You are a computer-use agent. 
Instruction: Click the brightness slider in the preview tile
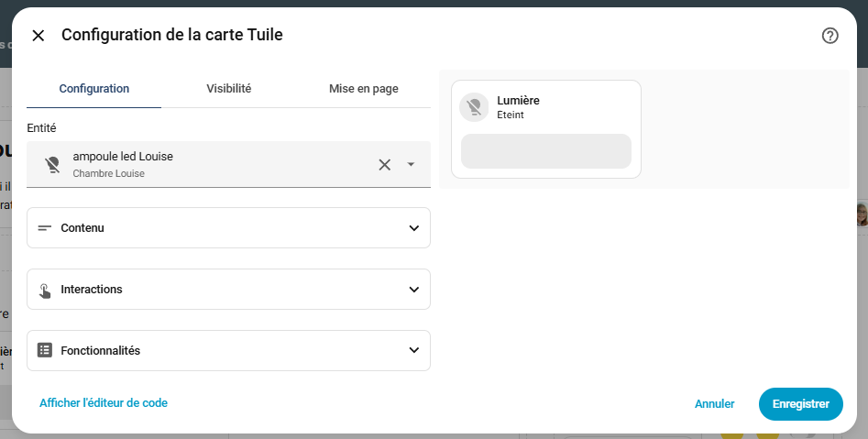click(x=545, y=151)
